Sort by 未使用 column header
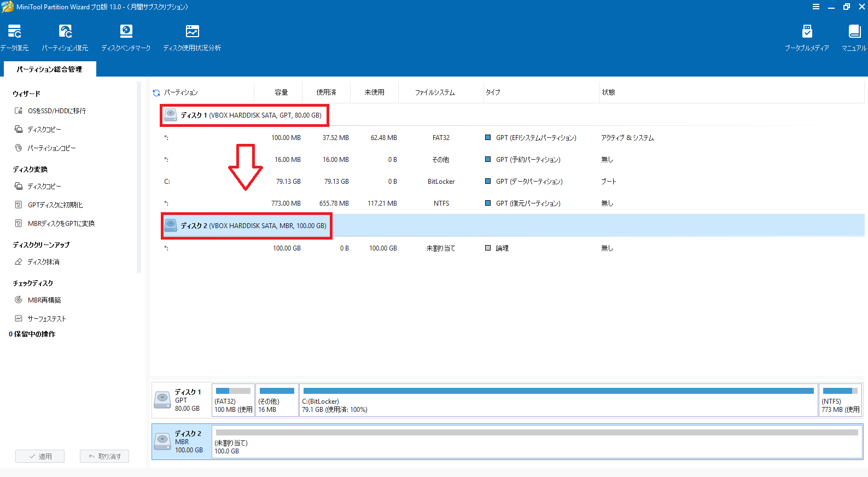Viewport: 868px width, 477px height. point(375,92)
